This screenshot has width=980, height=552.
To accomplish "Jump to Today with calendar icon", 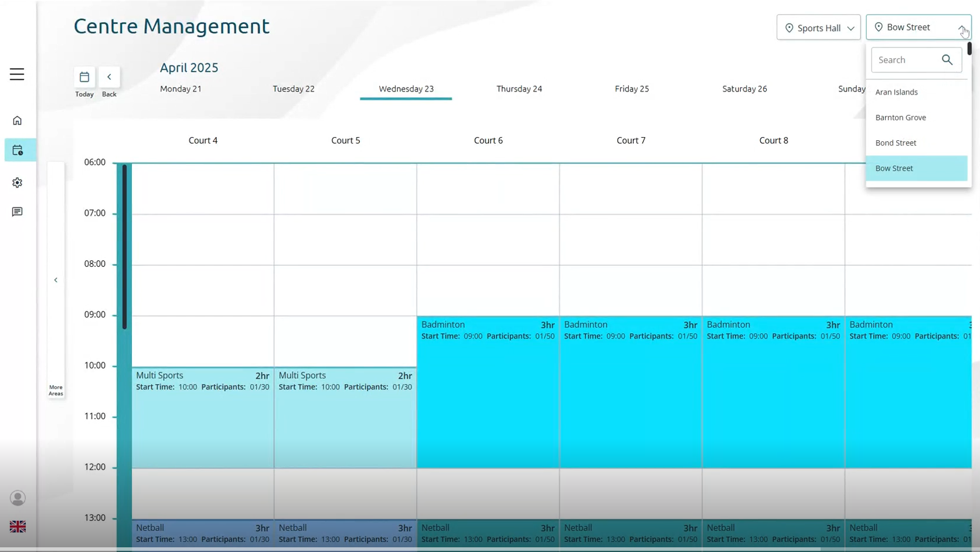I will pyautogui.click(x=84, y=77).
